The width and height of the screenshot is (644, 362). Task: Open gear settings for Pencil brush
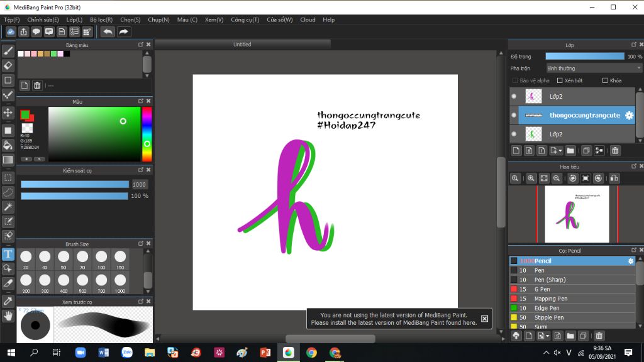tap(630, 261)
